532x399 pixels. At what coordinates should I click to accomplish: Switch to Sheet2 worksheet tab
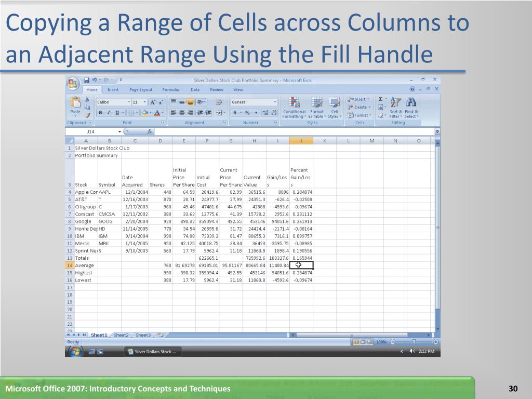click(x=121, y=335)
